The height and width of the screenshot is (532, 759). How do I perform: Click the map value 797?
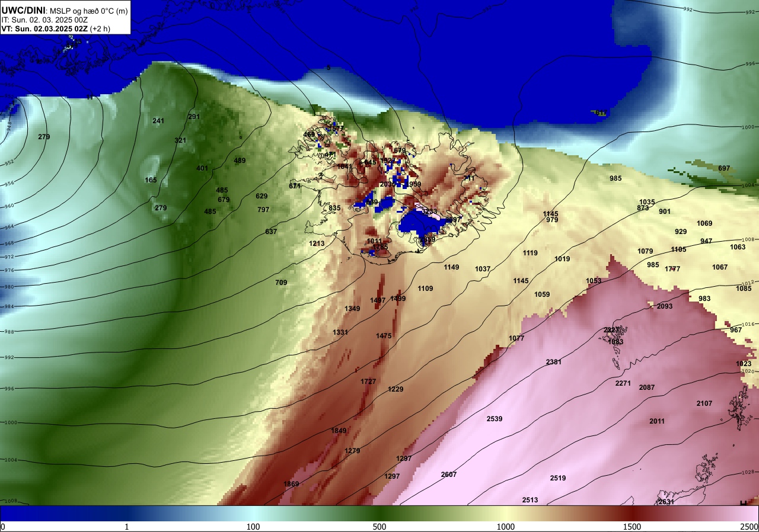coord(263,210)
